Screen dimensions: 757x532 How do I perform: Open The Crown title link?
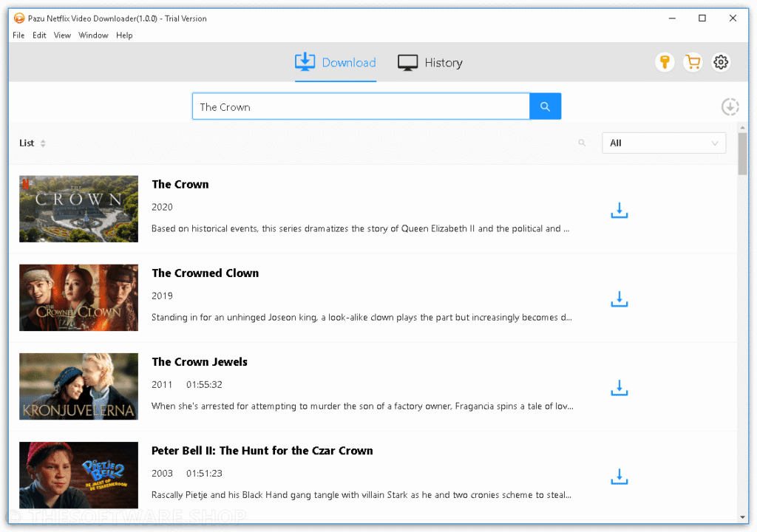[x=180, y=184]
